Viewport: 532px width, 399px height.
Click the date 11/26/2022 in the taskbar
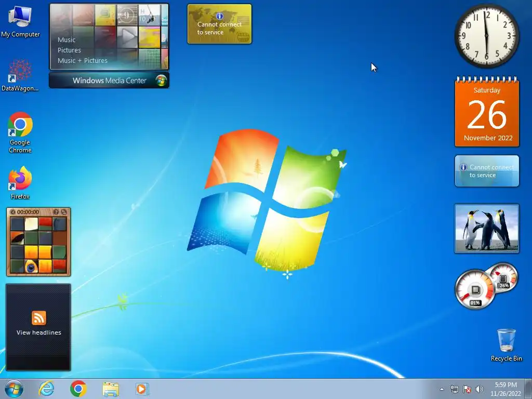coord(506,394)
